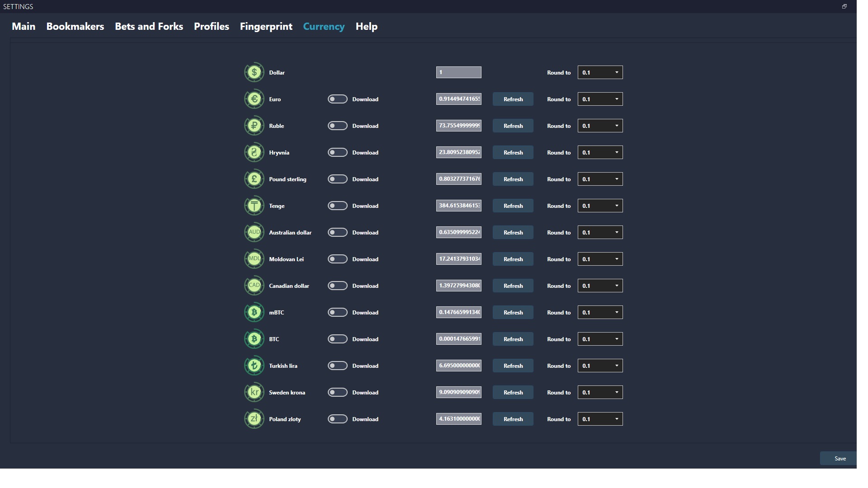Click the Hryvnia currency icon
The image size is (868, 488).
[254, 152]
